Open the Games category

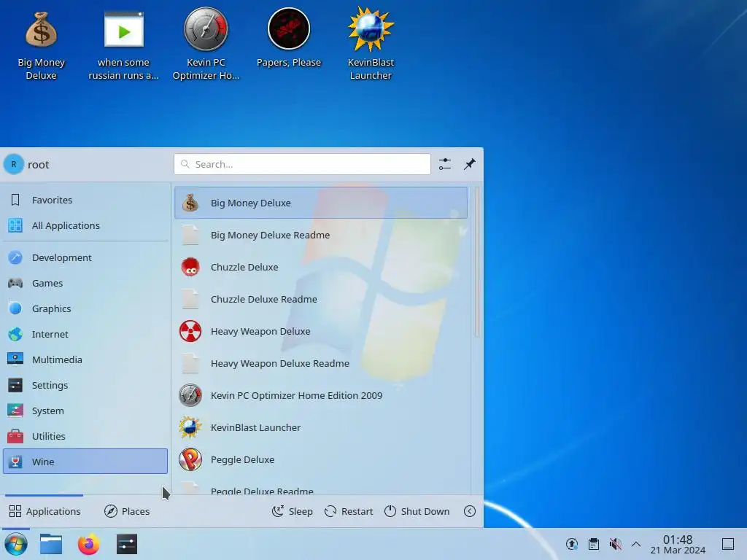coord(85,284)
